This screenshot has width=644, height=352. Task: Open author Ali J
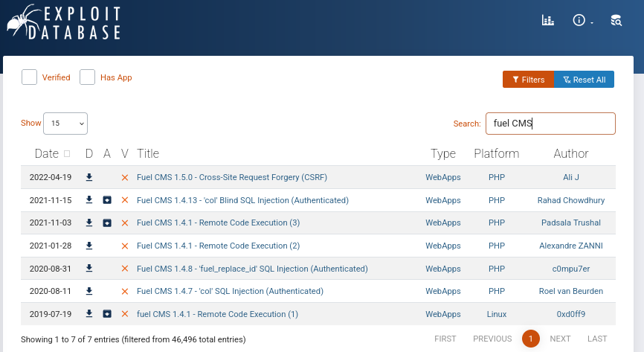pyautogui.click(x=571, y=177)
